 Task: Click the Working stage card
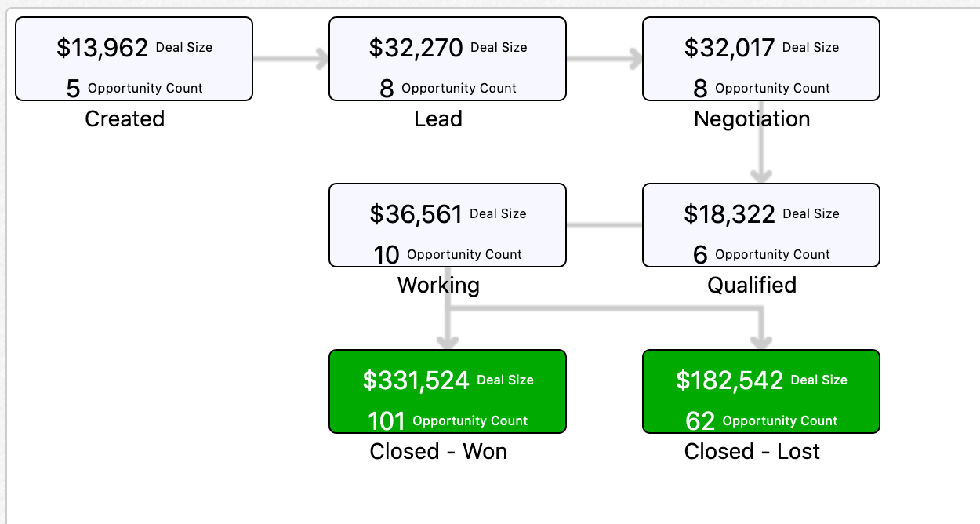[447, 226]
